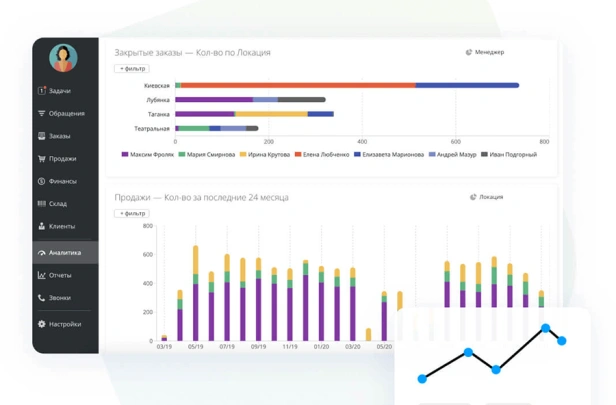Go to the Отчеты menu section
The width and height of the screenshot is (616, 405).
[x=60, y=275]
